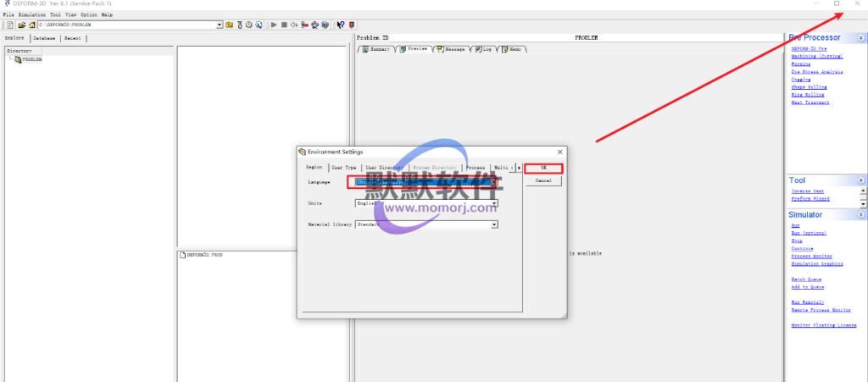Screen dimensions: 868x382
Task: Click the context help arrow icon
Action: click(x=340, y=25)
